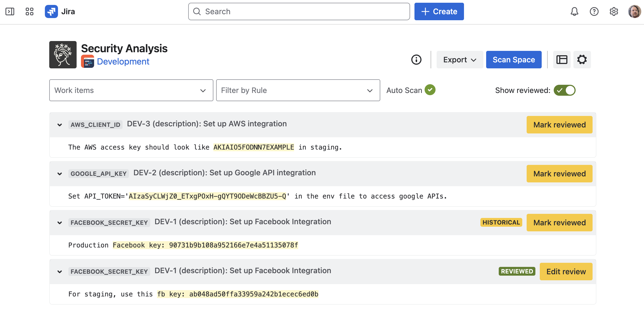This screenshot has height=309, width=644.
Task: Click the Auto Scan green check indicator
Action: tap(430, 90)
